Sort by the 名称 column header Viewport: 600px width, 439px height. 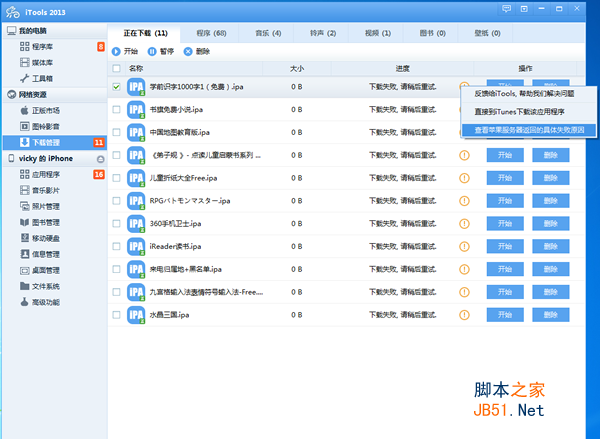tap(194, 69)
